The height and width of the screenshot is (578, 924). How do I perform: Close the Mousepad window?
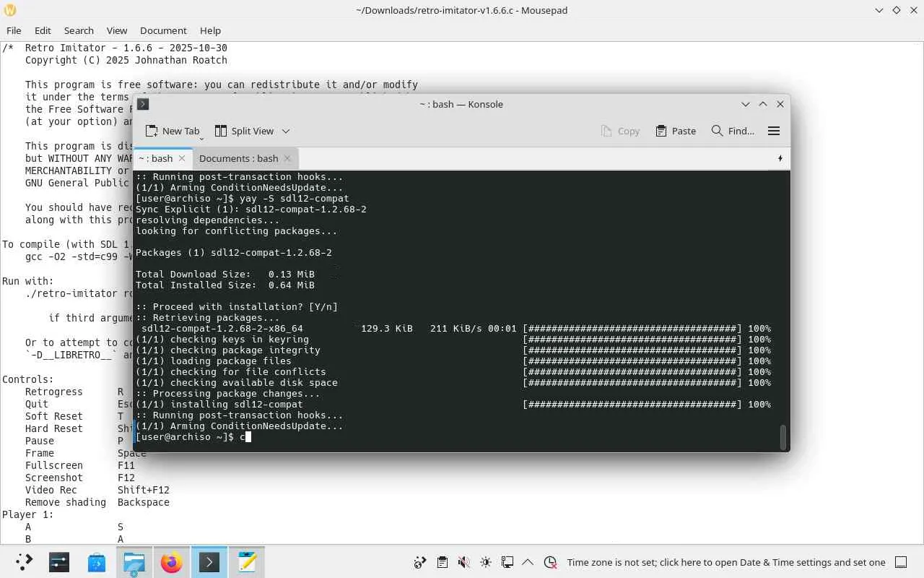tap(913, 10)
